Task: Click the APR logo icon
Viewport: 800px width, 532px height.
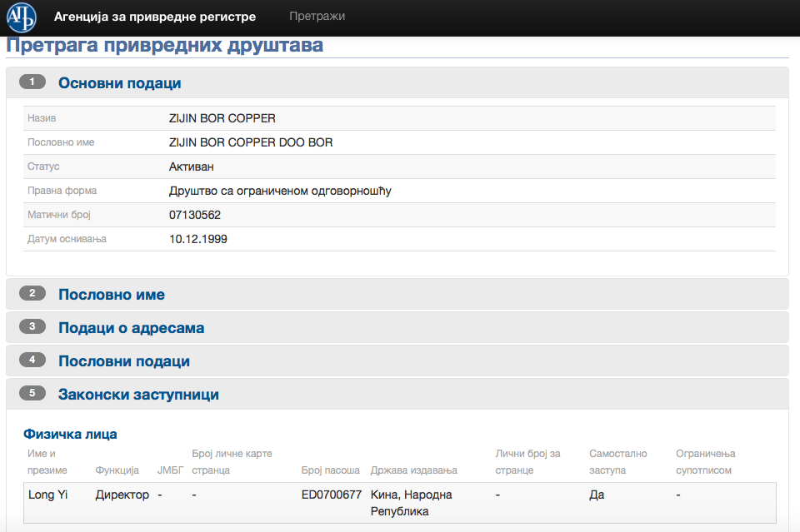Action: click(x=22, y=17)
